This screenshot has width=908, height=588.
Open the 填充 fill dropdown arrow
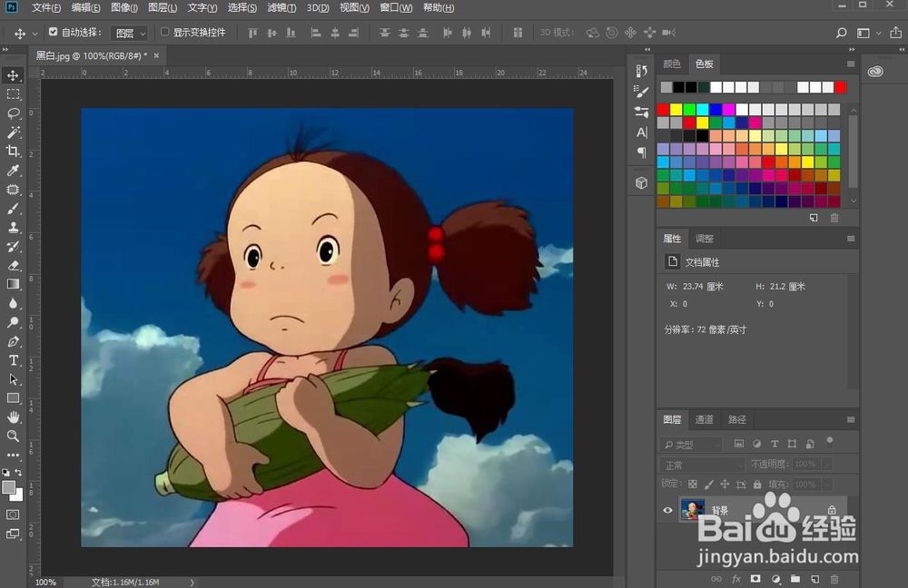pos(828,485)
